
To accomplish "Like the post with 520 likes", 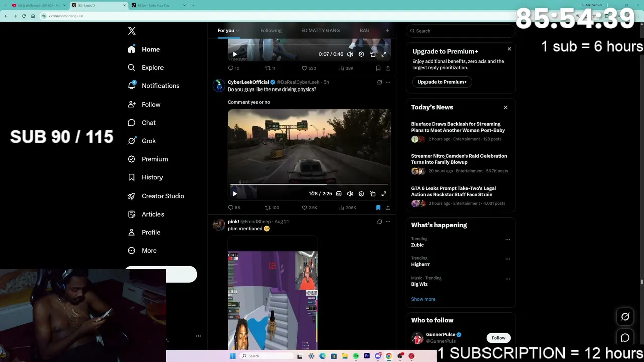I will [x=309, y=68].
